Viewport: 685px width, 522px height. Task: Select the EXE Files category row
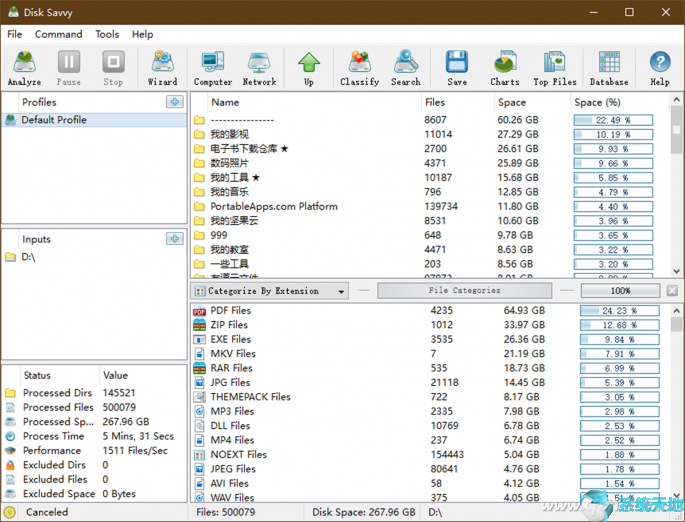430,339
